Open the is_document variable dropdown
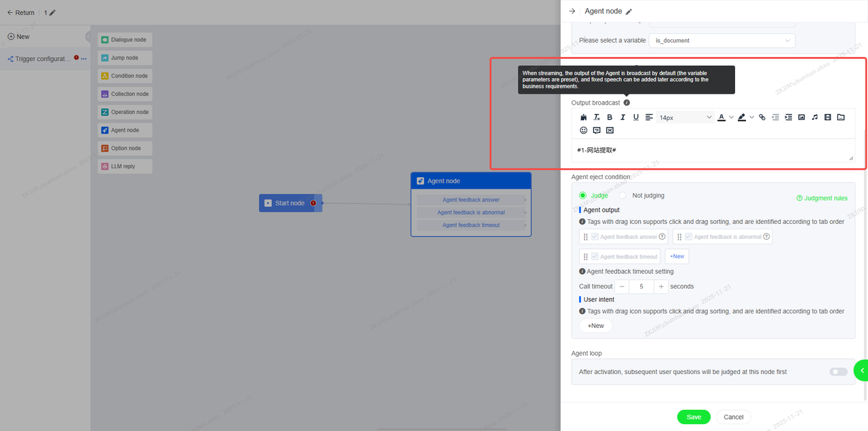The image size is (868, 431). [722, 41]
